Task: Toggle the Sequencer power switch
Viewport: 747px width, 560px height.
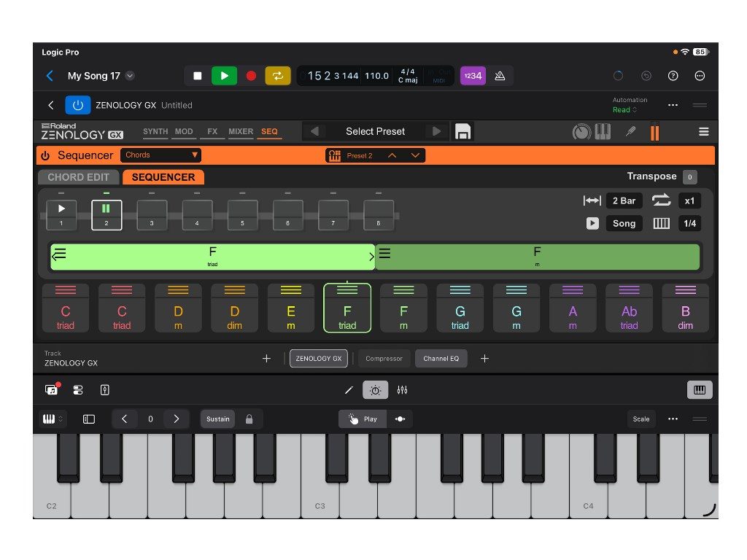Action: click(x=45, y=156)
